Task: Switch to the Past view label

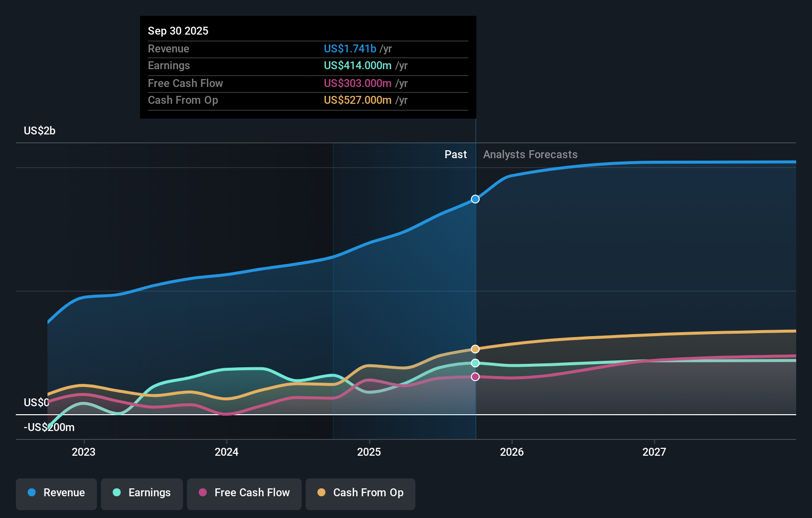Action: coord(455,154)
